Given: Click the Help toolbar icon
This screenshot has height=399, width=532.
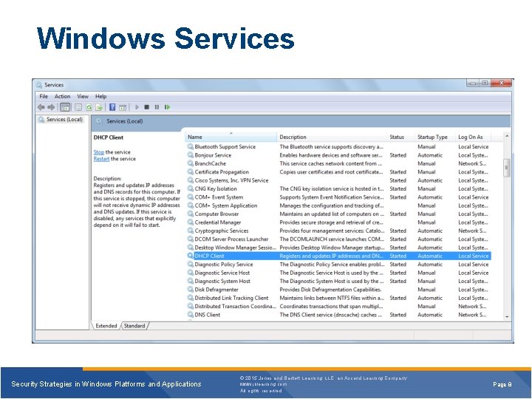Looking at the screenshot, I should coord(112,107).
